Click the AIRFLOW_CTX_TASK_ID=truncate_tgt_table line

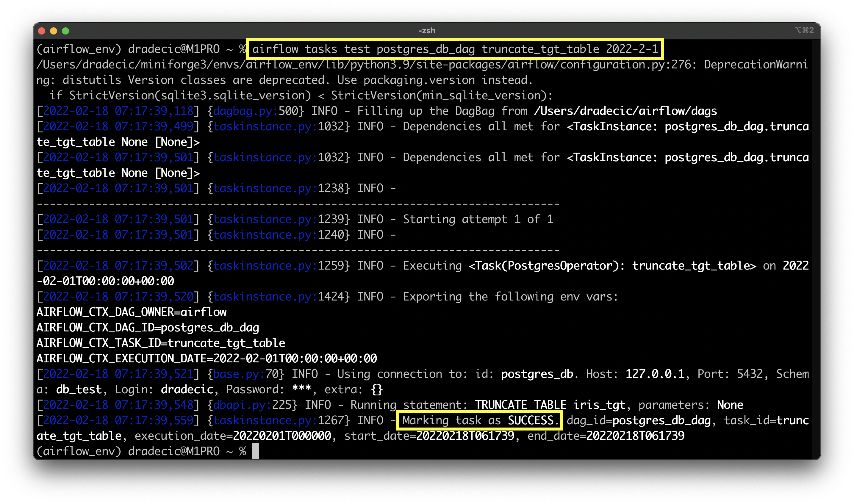click(161, 343)
